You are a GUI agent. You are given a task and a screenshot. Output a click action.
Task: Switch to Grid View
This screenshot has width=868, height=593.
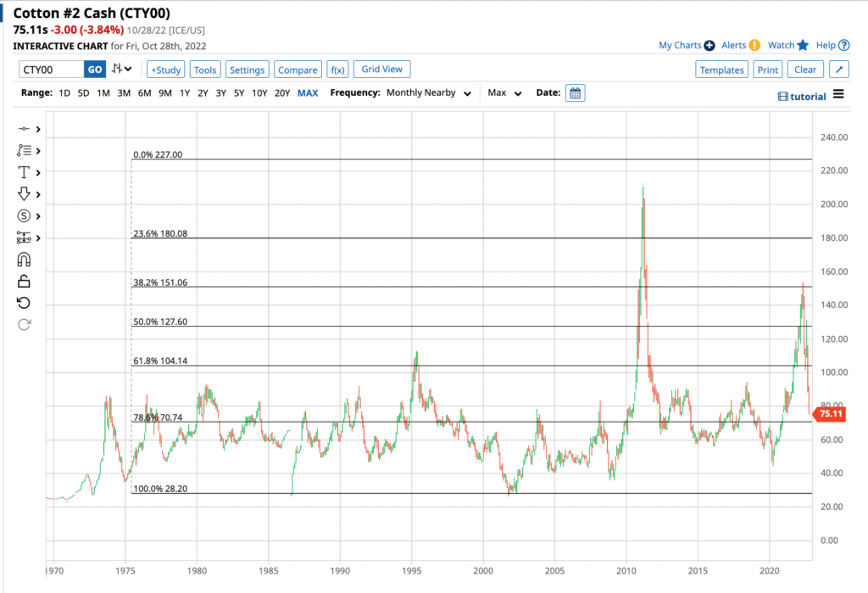click(x=382, y=70)
